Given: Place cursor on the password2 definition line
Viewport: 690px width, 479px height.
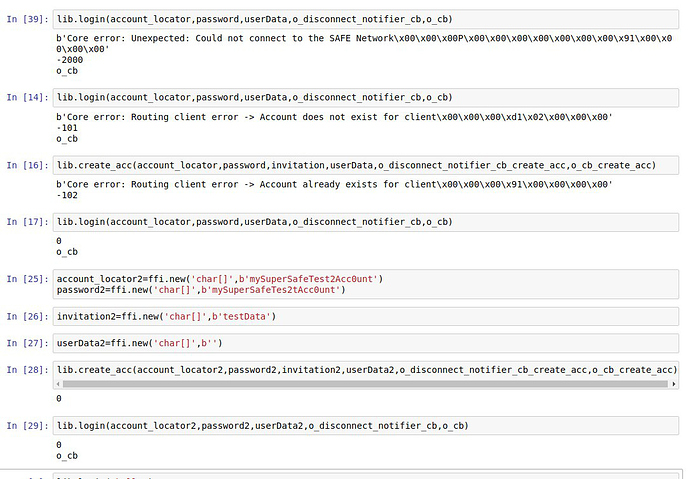Looking at the screenshot, I should click(x=200, y=290).
